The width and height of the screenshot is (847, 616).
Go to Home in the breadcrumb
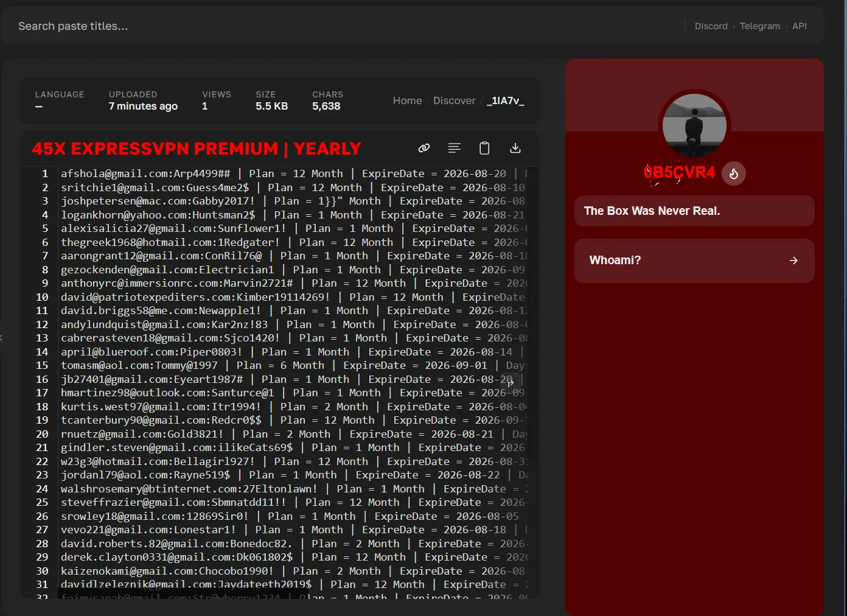407,101
